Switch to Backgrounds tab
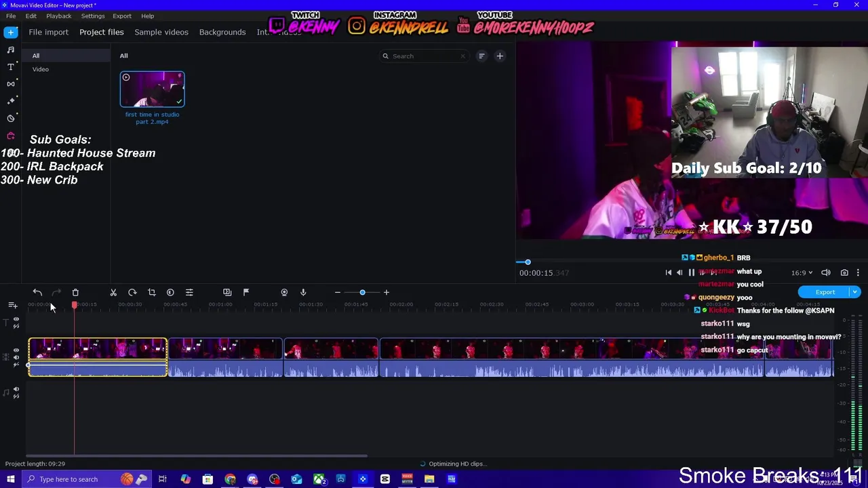Viewport: 868px width, 488px height. click(x=222, y=32)
